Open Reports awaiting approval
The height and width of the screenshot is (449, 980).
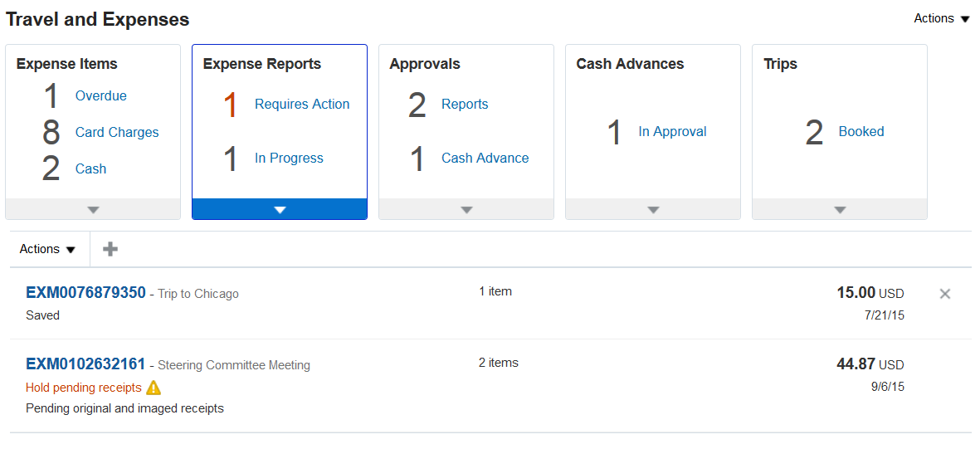[x=465, y=104]
